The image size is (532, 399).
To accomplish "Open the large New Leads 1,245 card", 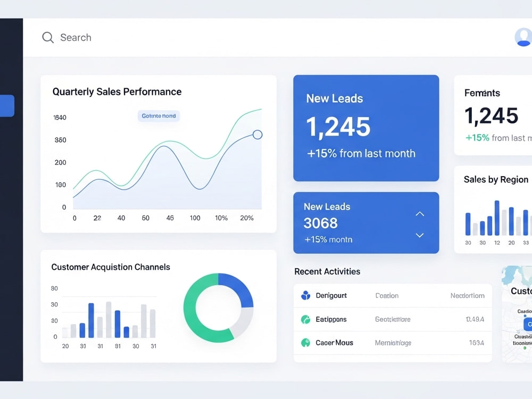I will coord(366,128).
